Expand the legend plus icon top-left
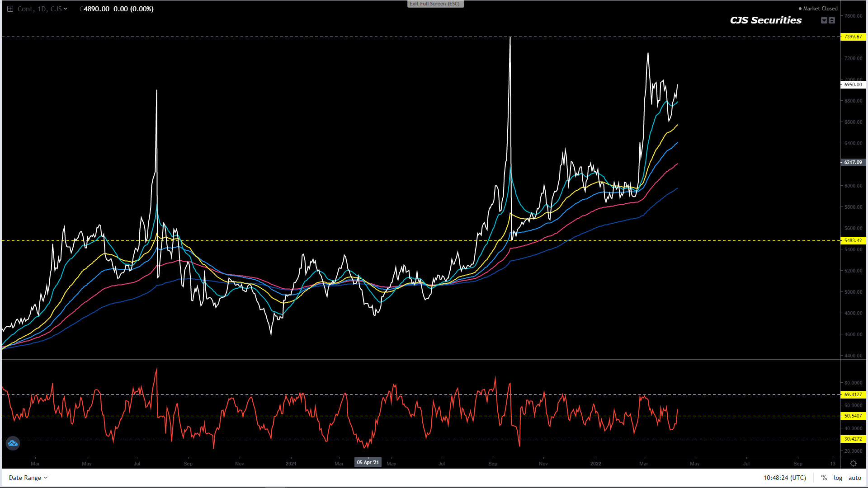The height and width of the screenshot is (488, 868). click(x=10, y=9)
